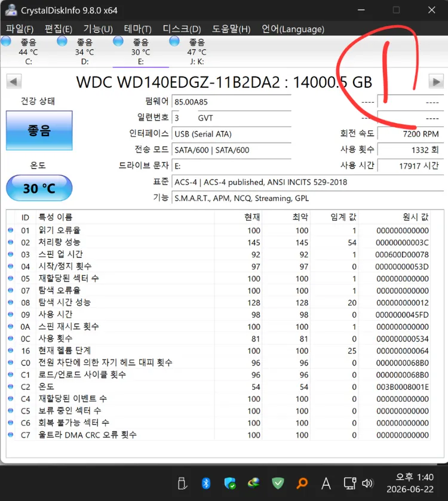Click the status dot icon for row C7
This screenshot has height=501, width=448.
click(x=11, y=435)
